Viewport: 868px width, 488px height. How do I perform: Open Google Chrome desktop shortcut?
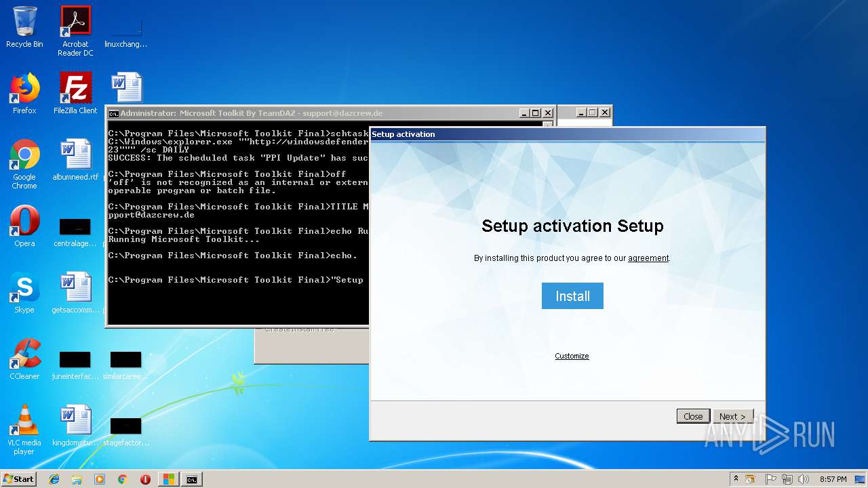tap(24, 164)
